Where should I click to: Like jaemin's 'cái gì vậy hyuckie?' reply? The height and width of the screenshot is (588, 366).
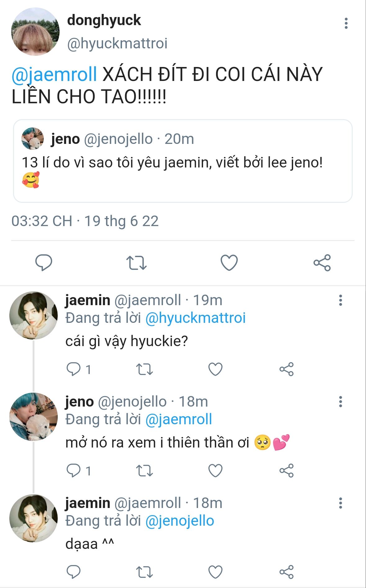click(x=215, y=369)
